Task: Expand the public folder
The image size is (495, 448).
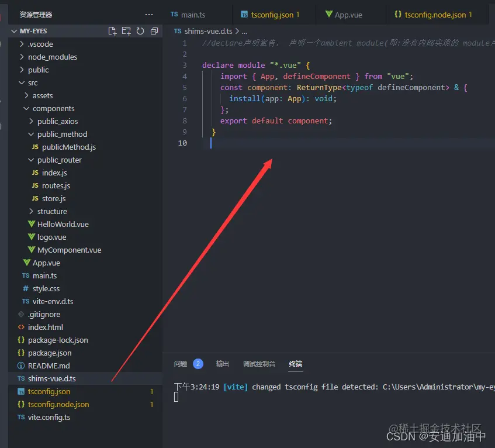Action: coord(22,70)
